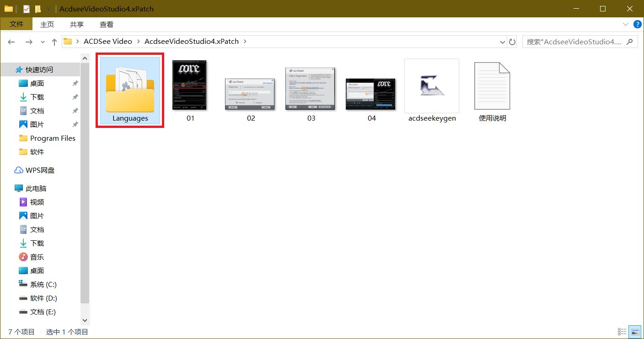Open the Languages folder
644x339 pixels.
click(130, 91)
